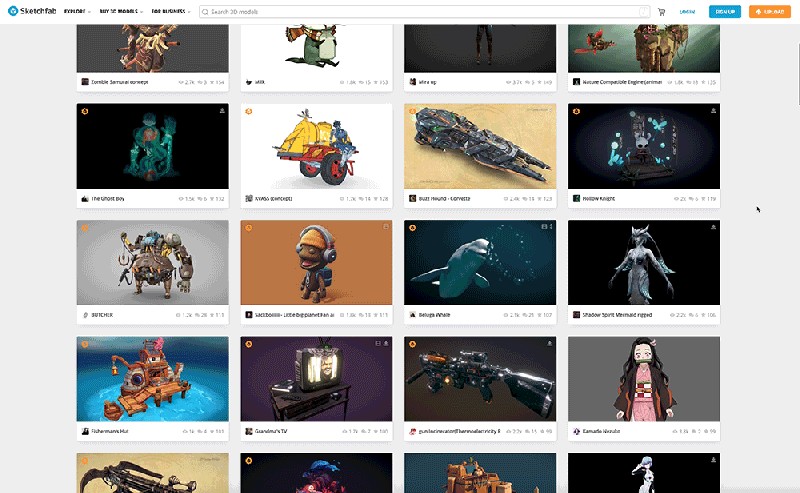
Task: Open the Buzz Hound - Corvette title link
Action: (x=444, y=199)
